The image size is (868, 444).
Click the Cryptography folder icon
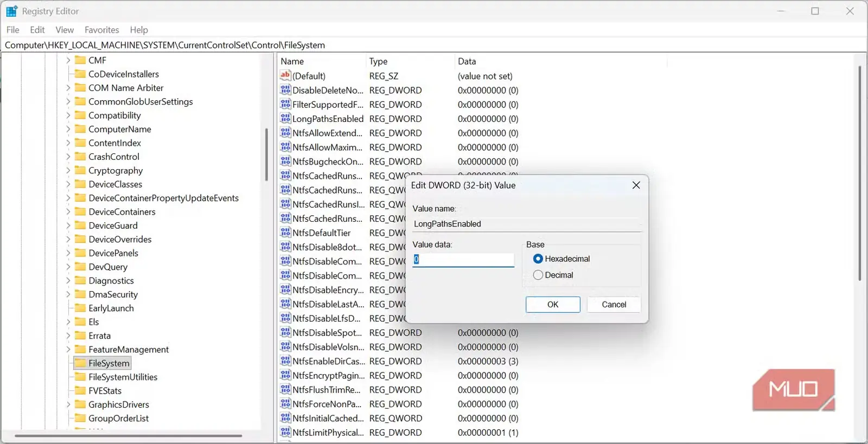80,170
